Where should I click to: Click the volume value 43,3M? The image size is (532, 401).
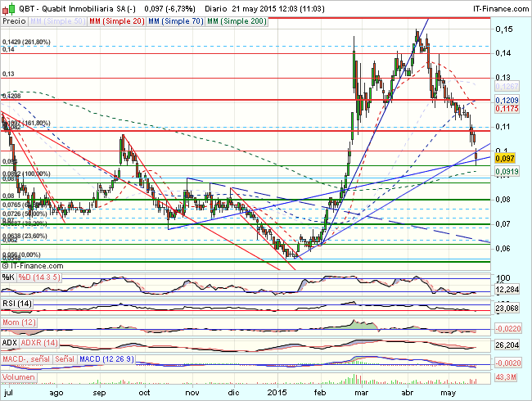click(506, 377)
